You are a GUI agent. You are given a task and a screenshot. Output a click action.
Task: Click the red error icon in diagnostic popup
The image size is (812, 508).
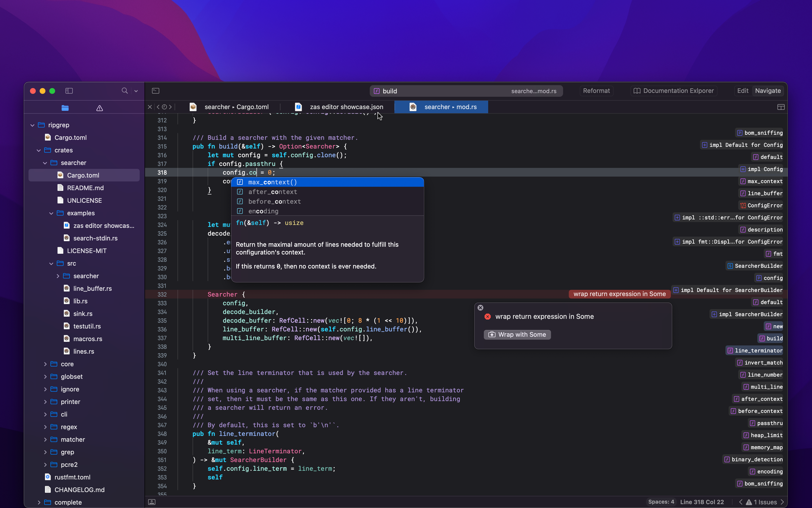pos(488,316)
